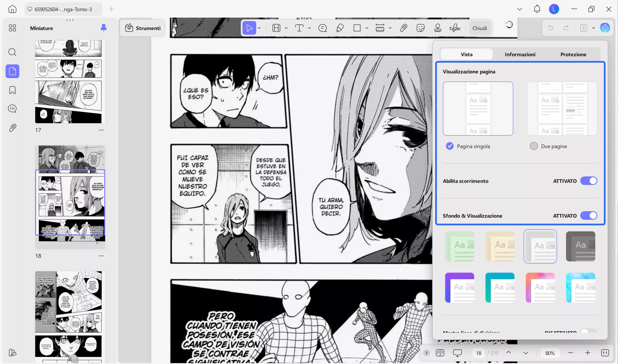Screen dimensions: 618x364
Task: Open the Sticker tool
Action: pos(421,28)
